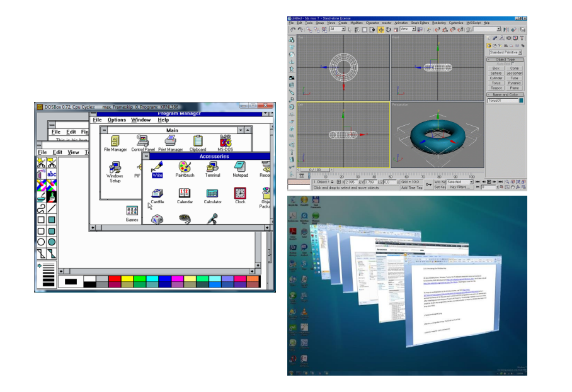572x392 pixels.
Task: Select the Games group icon in Program Manager
Action: [132, 214]
